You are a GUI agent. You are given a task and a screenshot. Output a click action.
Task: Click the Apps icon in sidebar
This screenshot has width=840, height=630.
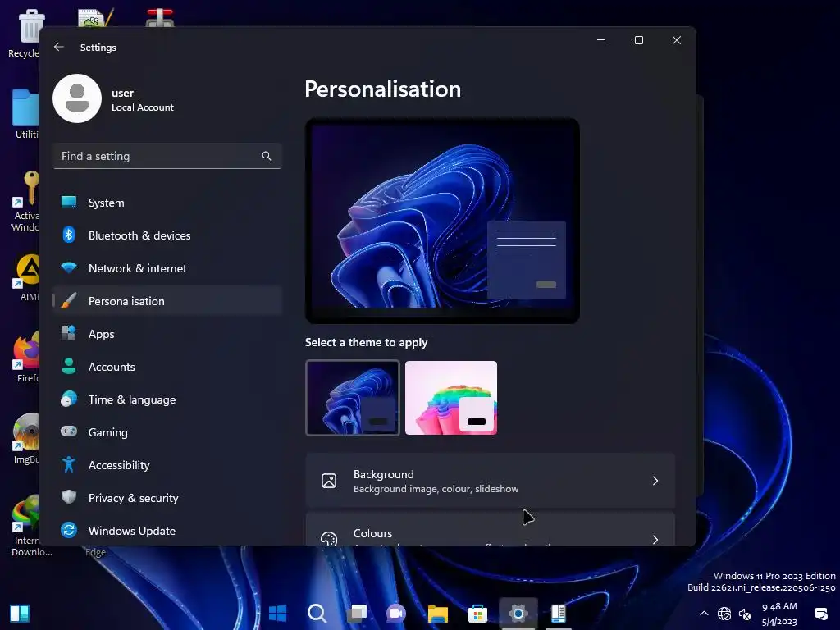pyautogui.click(x=69, y=333)
